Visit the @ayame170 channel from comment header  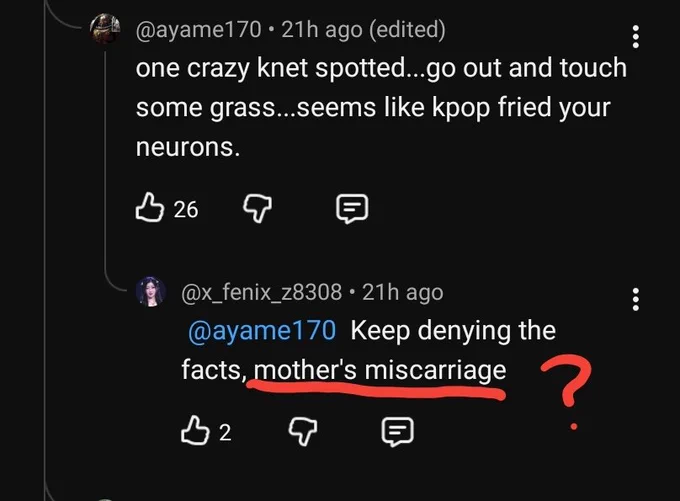199,30
